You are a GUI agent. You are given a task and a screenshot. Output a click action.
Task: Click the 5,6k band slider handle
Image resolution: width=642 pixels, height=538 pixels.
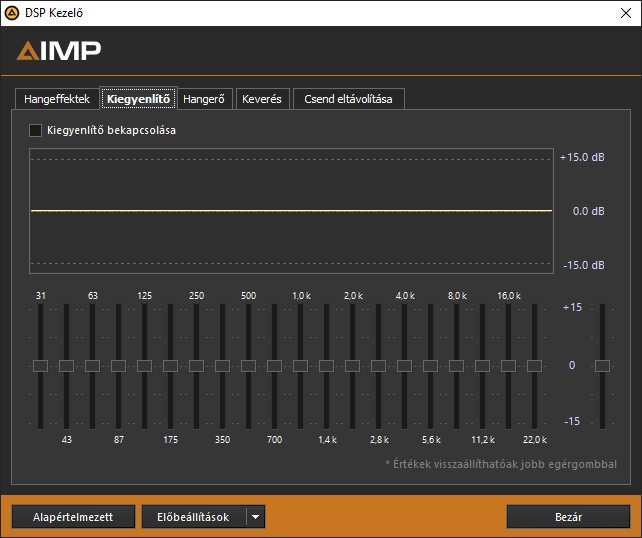[x=430, y=366]
